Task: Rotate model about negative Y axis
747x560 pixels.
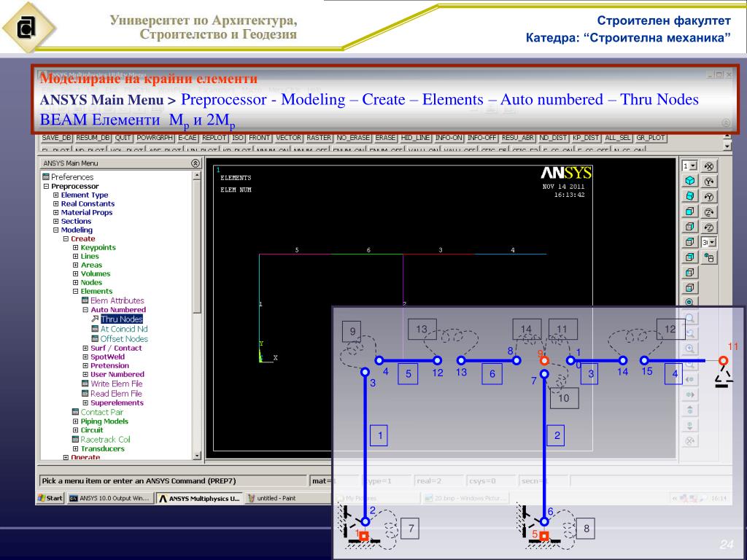Action: [709, 197]
